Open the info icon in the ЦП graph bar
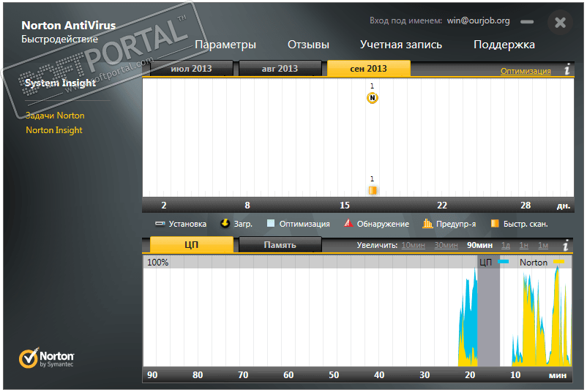The image size is (587, 392). [x=566, y=245]
